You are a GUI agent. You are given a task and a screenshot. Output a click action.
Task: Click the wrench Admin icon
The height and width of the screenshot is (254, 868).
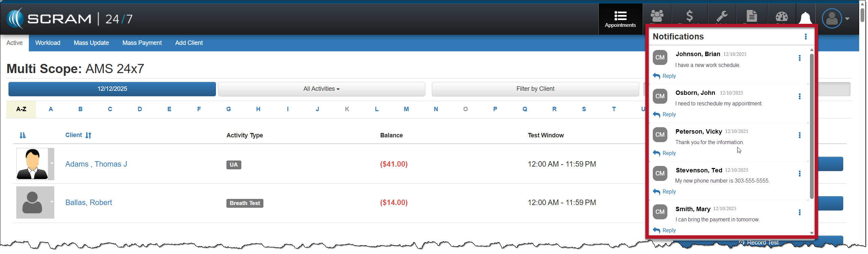[722, 16]
